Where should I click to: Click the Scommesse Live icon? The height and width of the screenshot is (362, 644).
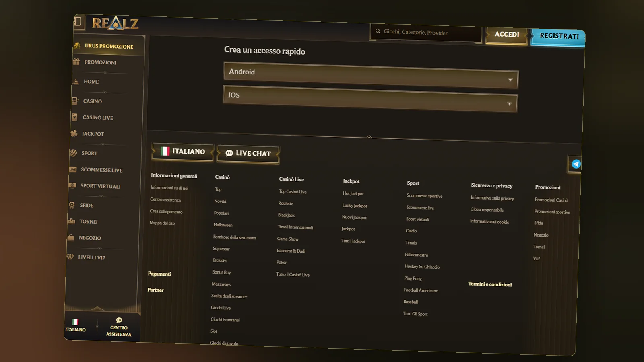coord(73,169)
